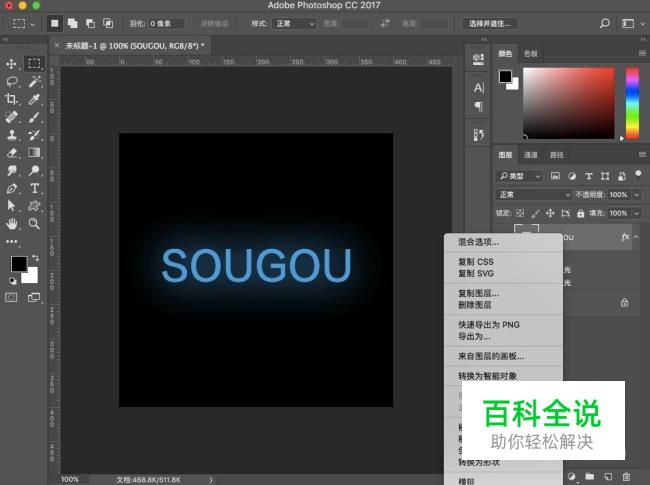650x485 pixels.
Task: Select the Lasso tool
Action: point(12,81)
